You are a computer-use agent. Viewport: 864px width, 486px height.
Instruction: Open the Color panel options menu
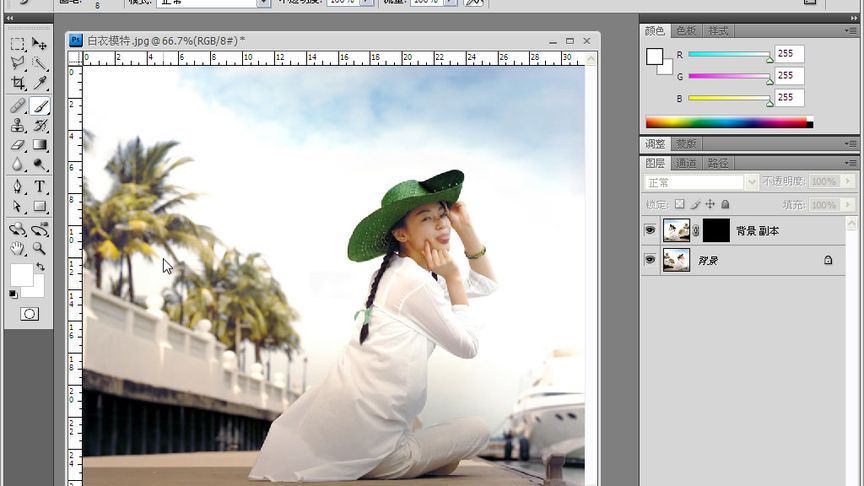tap(850, 32)
